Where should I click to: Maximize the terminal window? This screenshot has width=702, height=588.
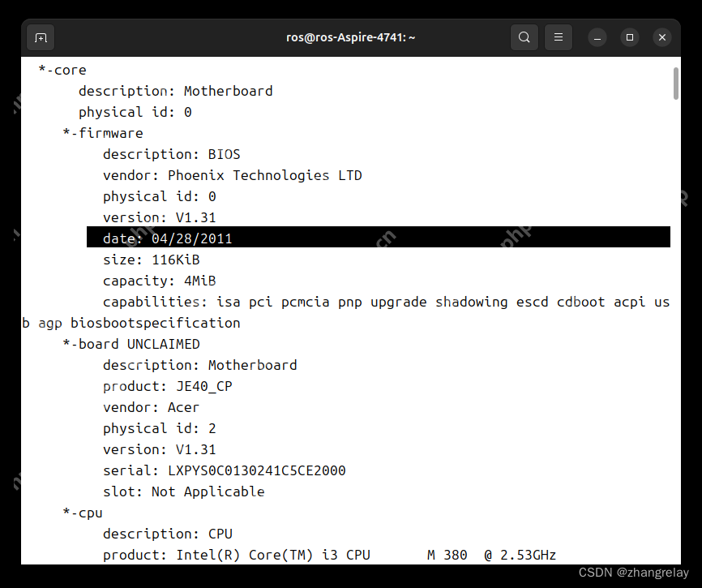point(630,36)
